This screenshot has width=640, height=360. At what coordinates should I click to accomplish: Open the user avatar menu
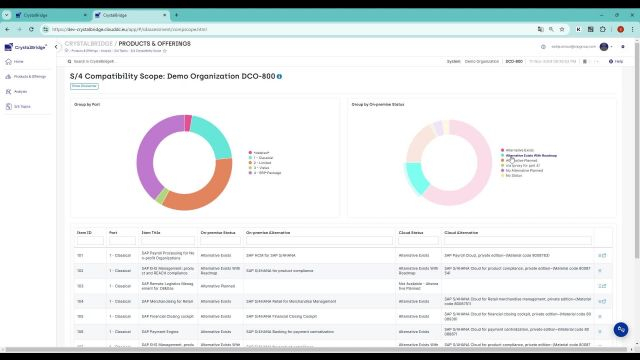[x=604, y=47]
